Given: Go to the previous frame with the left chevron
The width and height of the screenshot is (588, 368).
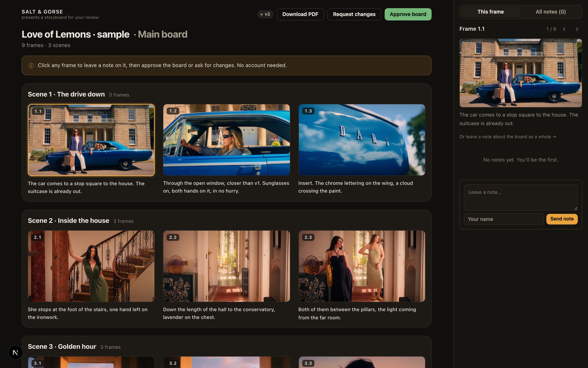Looking at the screenshot, I should click(x=564, y=29).
